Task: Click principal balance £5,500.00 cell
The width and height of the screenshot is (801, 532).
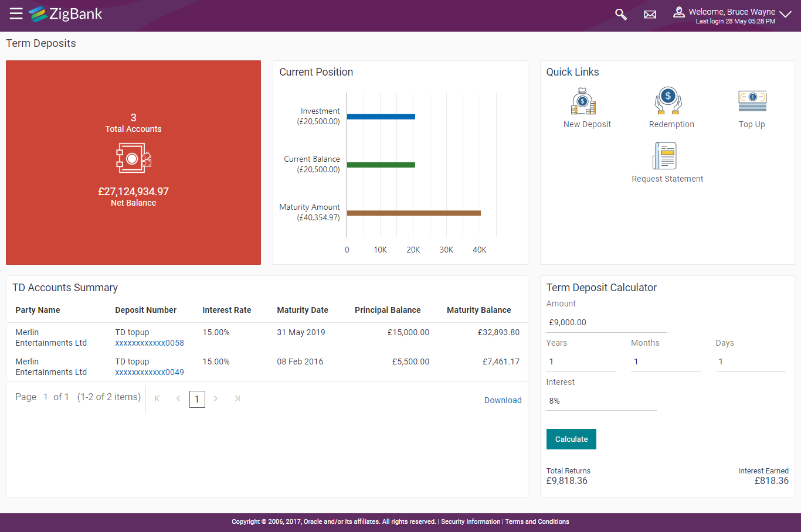Action: tap(410, 362)
